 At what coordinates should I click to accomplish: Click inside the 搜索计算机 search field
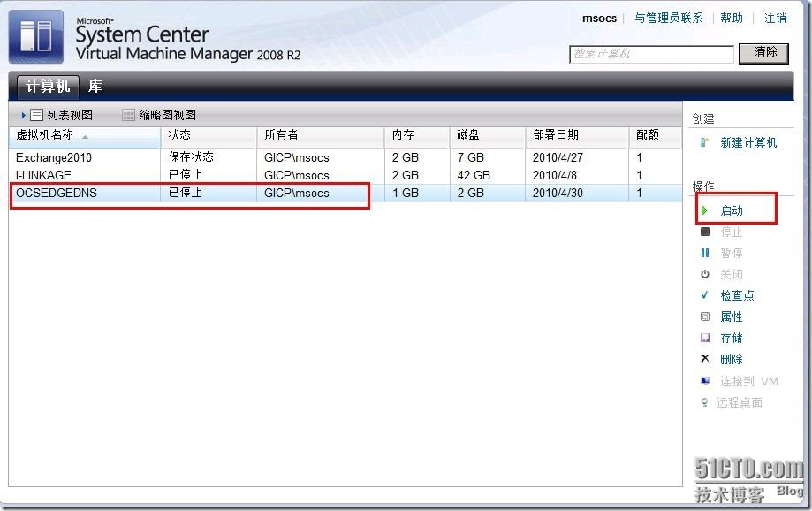(651, 54)
